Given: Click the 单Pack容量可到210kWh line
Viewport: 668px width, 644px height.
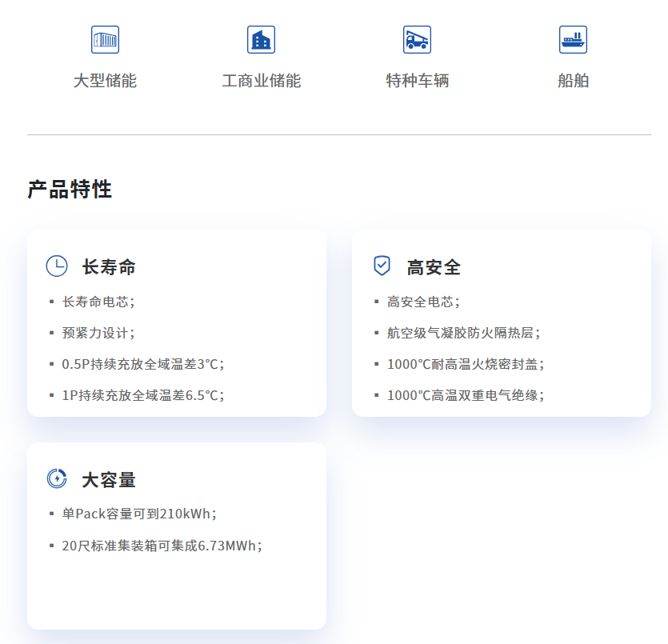Looking at the screenshot, I should coord(139,514).
